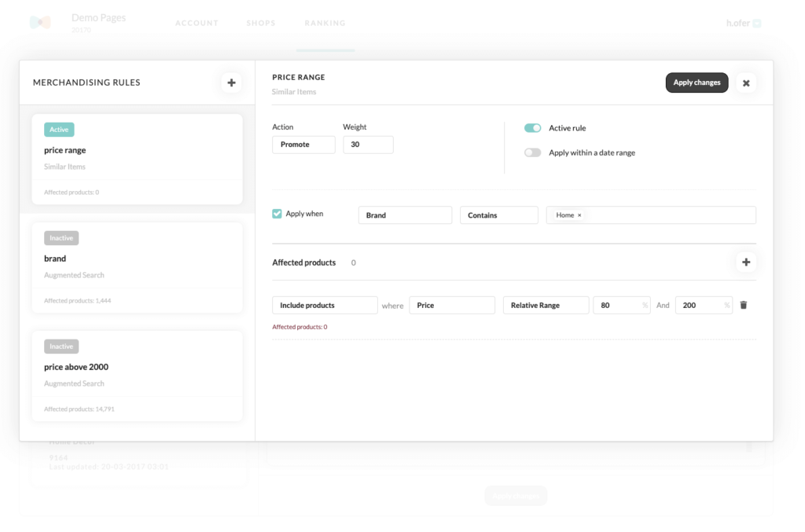This screenshot has height=532, width=805.
Task: Open the Brand attribute dropdown
Action: click(x=405, y=215)
